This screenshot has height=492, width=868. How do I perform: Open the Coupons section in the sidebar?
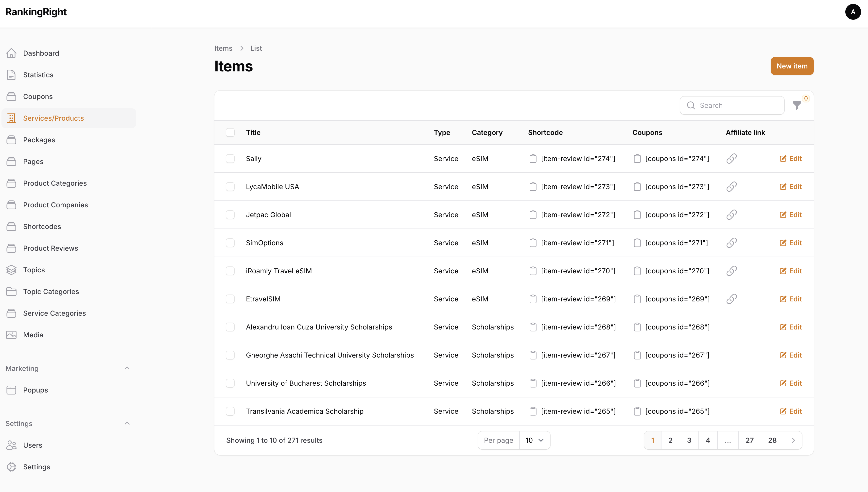point(37,96)
